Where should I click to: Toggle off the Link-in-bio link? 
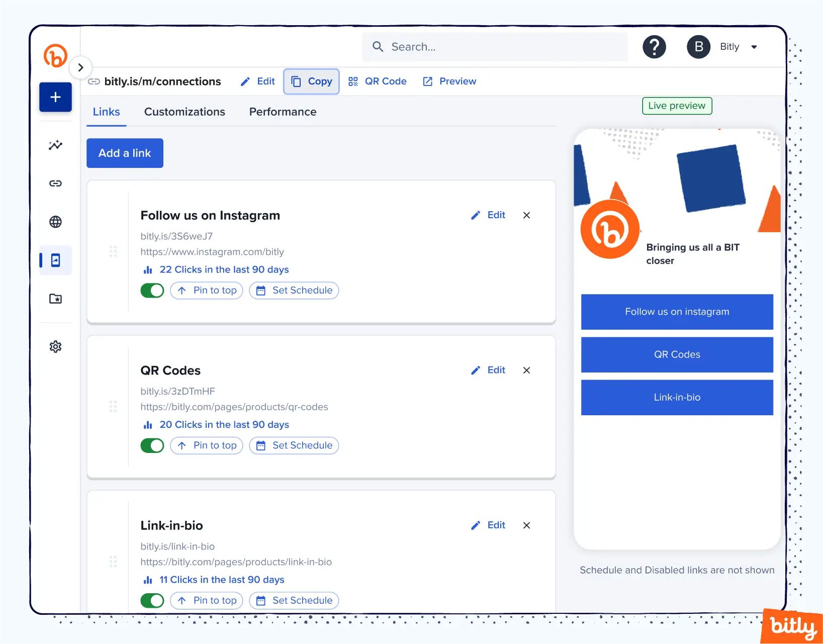click(x=152, y=600)
